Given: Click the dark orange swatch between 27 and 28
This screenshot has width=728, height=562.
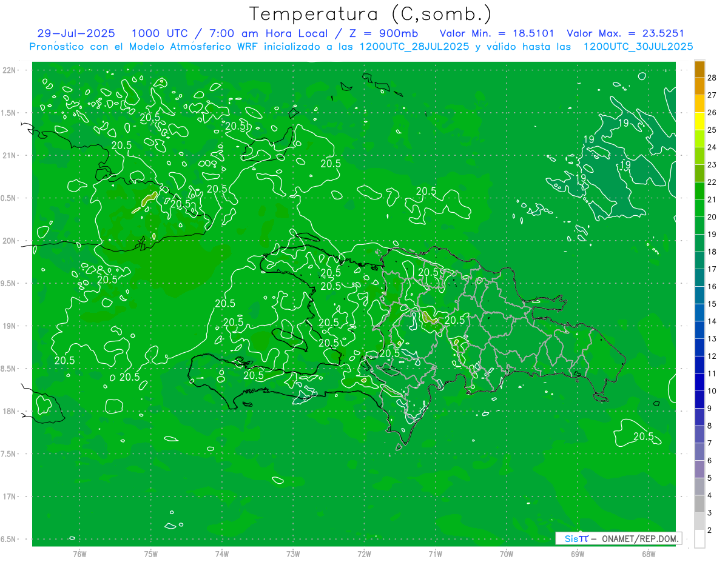Looking at the screenshot, I should point(700,86).
